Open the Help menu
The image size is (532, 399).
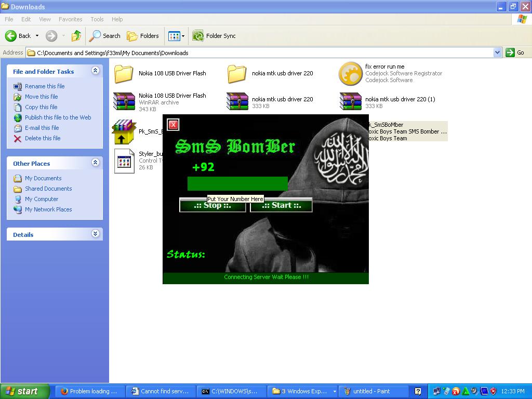pyautogui.click(x=117, y=19)
